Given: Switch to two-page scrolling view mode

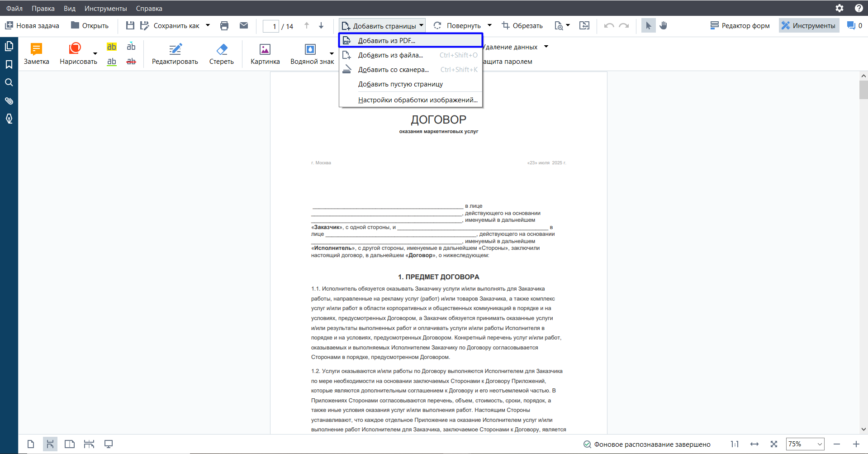Looking at the screenshot, I should pyautogui.click(x=89, y=444).
